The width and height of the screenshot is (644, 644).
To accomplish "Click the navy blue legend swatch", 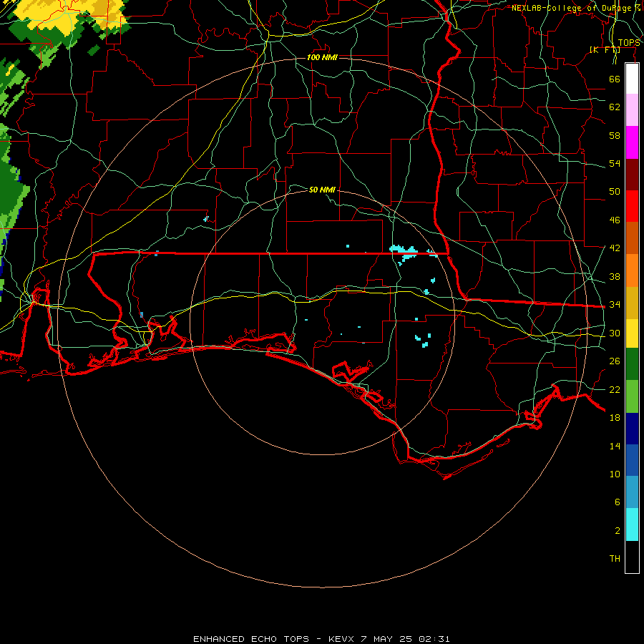I will point(632,429).
